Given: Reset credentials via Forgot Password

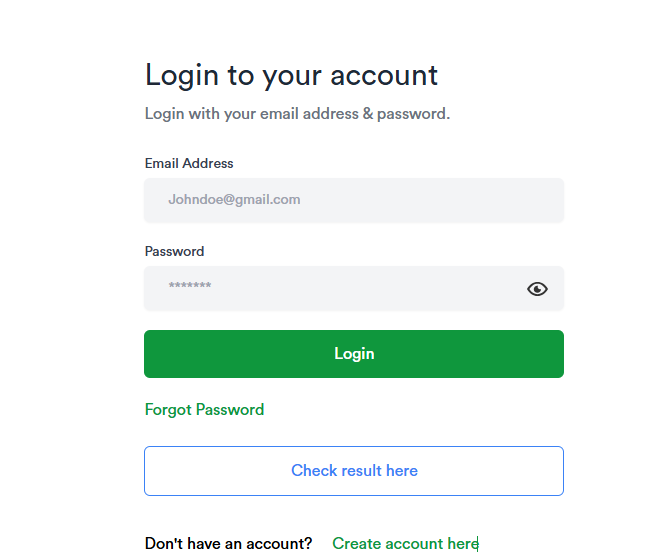Looking at the screenshot, I should coord(204,409).
